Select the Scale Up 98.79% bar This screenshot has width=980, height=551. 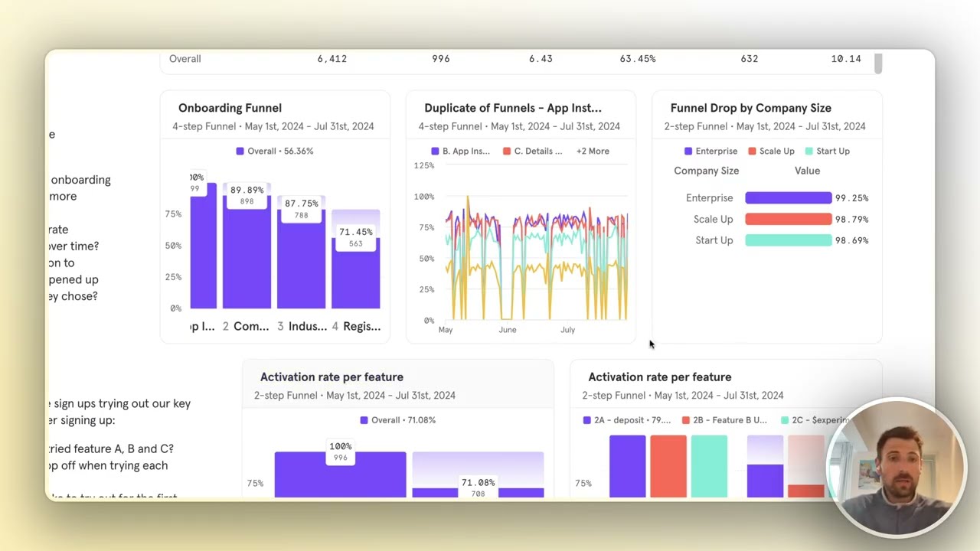tap(788, 219)
